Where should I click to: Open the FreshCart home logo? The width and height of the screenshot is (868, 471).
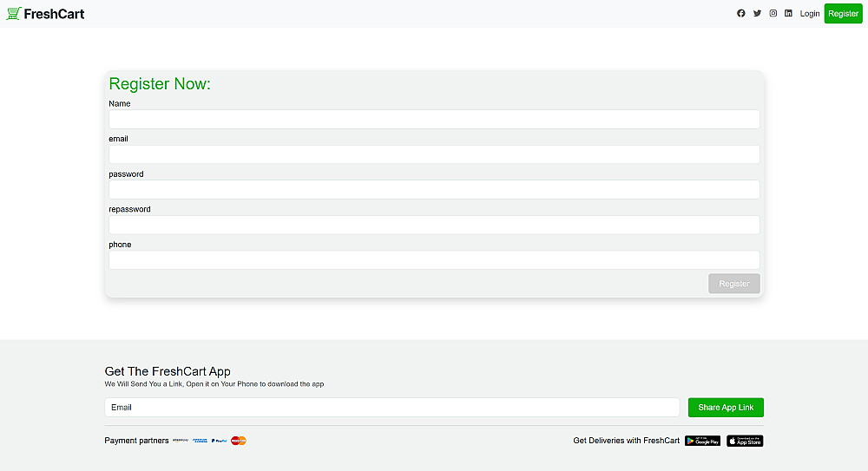pos(45,13)
